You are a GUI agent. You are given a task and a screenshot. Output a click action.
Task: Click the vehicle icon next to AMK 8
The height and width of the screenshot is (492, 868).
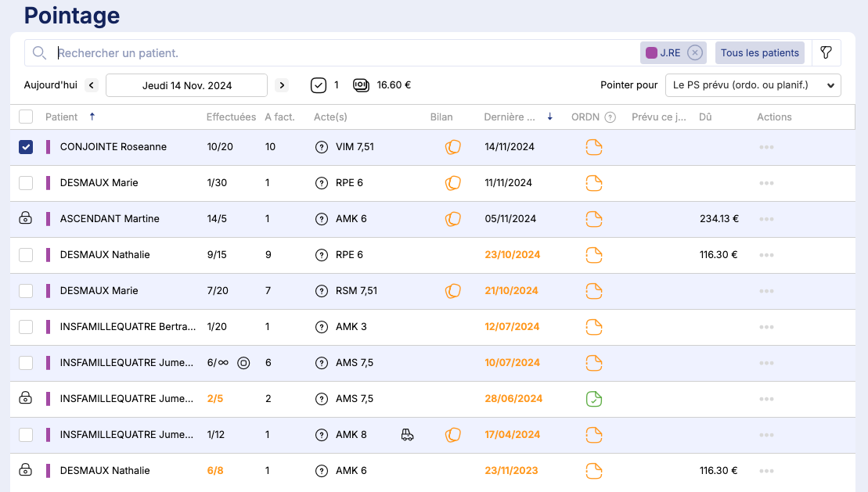click(407, 435)
